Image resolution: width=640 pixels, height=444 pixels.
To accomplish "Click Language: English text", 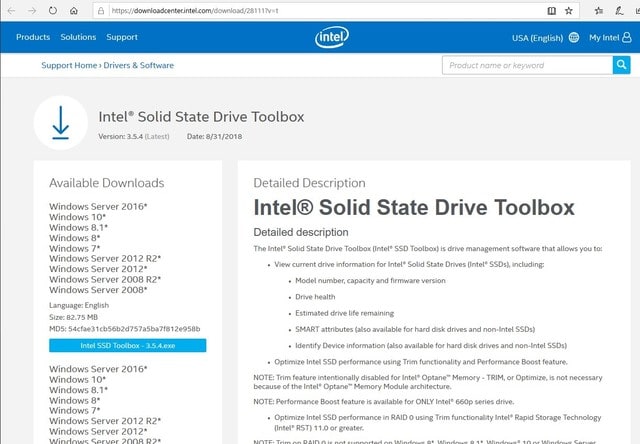I will coord(79,305).
